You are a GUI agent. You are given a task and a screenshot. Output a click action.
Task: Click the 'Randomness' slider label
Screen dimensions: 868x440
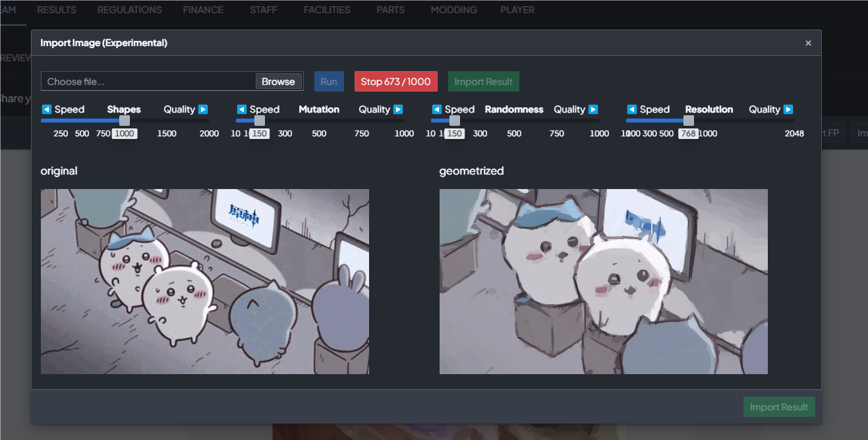[x=514, y=109]
